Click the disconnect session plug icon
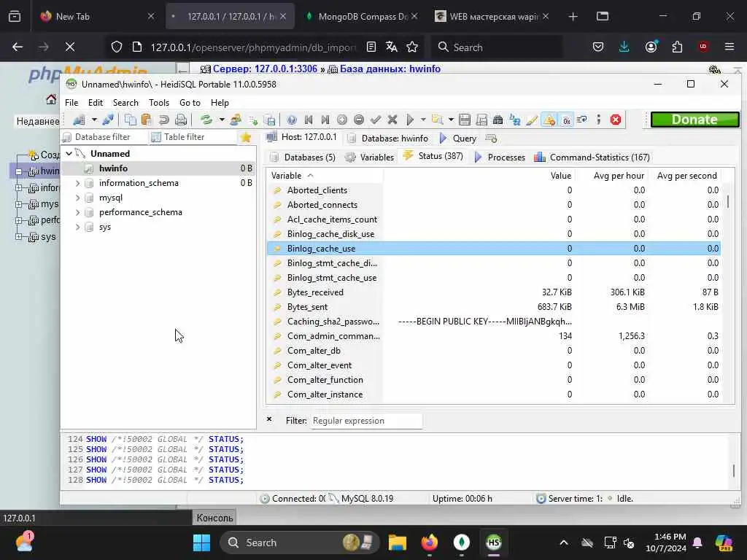Viewport: 747px width, 560px height. [108, 120]
